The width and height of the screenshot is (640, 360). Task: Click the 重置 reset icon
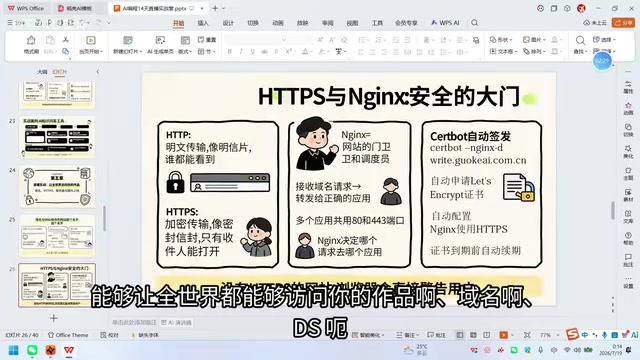pos(207,40)
